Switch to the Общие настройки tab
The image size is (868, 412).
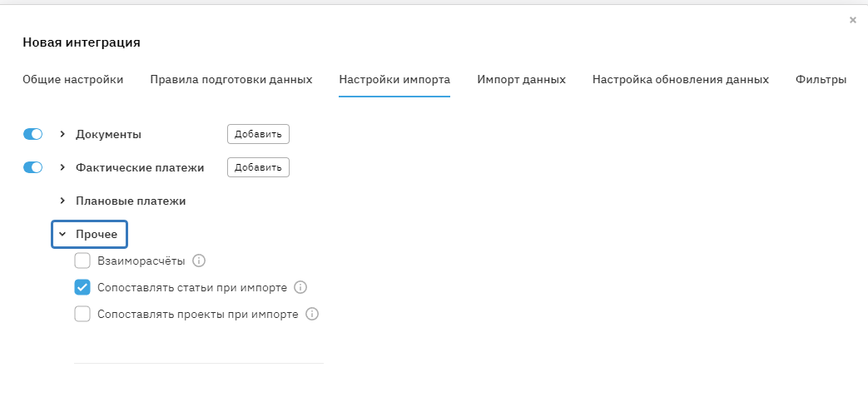pyautogui.click(x=73, y=80)
